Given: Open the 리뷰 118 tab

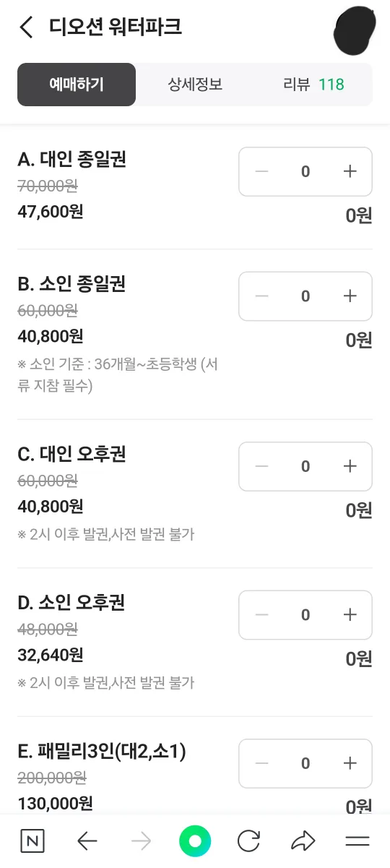Looking at the screenshot, I should (x=313, y=85).
